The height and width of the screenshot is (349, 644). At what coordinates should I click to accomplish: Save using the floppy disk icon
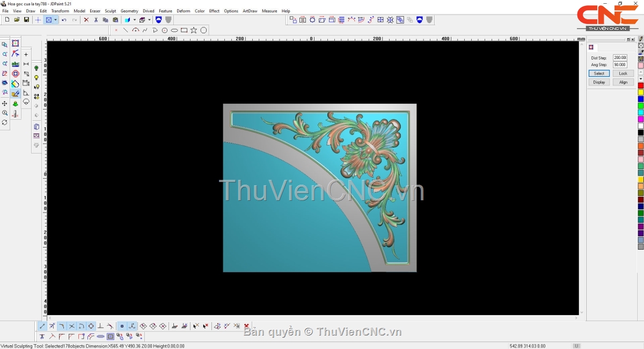(x=26, y=20)
